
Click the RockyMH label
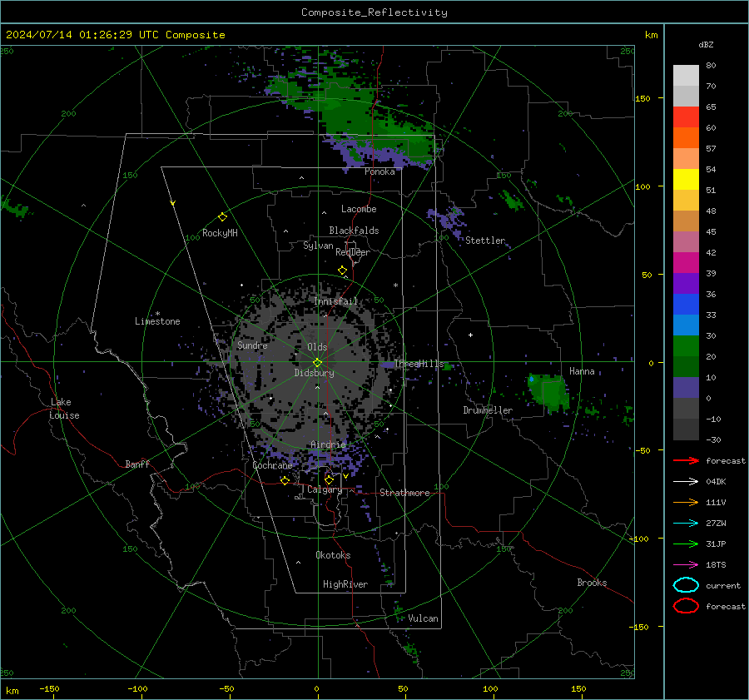tap(220, 233)
